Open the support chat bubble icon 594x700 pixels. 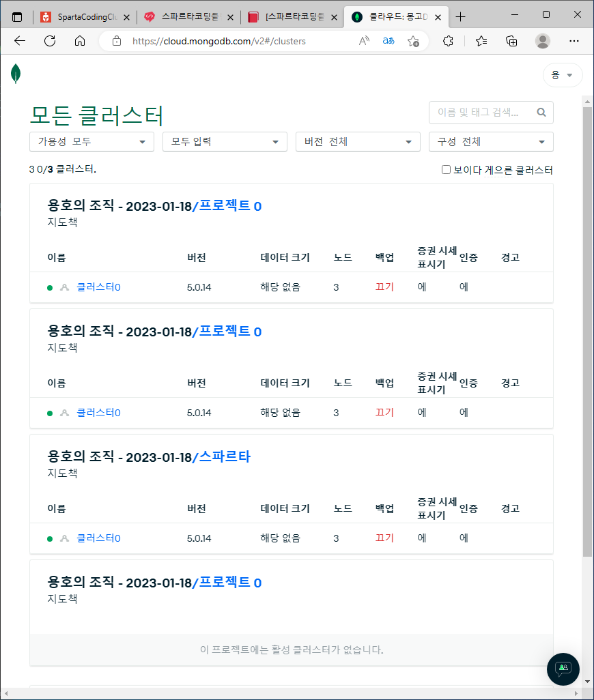[563, 669]
